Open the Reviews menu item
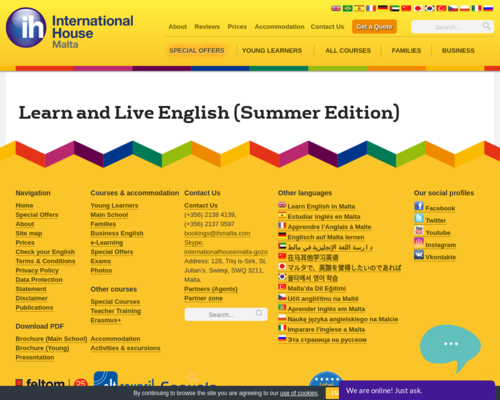This screenshot has width=500, height=400. [207, 27]
